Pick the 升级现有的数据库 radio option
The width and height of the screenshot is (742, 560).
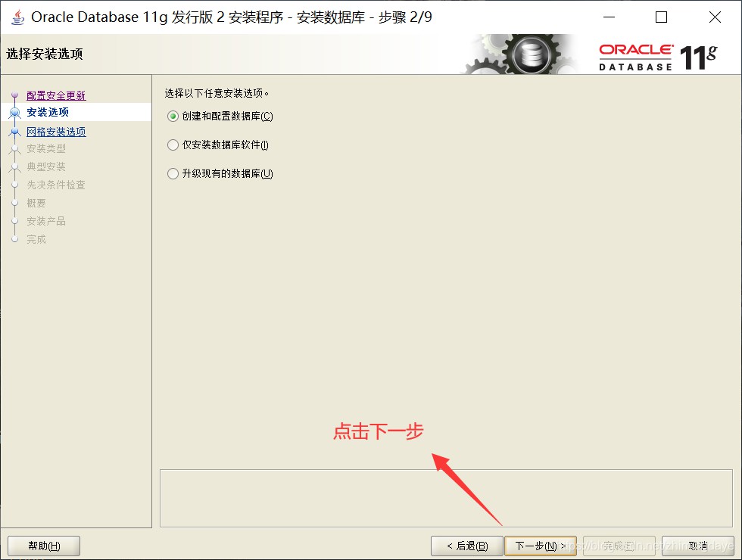pyautogui.click(x=173, y=174)
